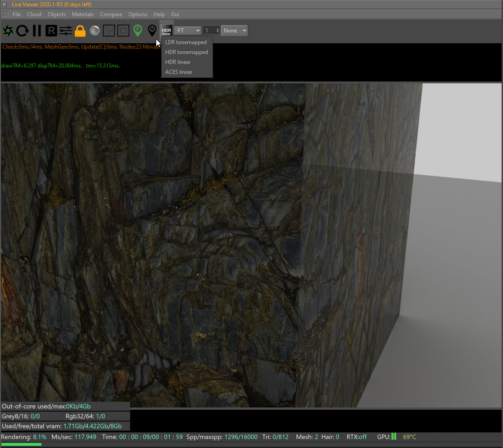The height and width of the screenshot is (448, 503).
Task: Click the Hair: 0 status
Action: tap(331, 437)
